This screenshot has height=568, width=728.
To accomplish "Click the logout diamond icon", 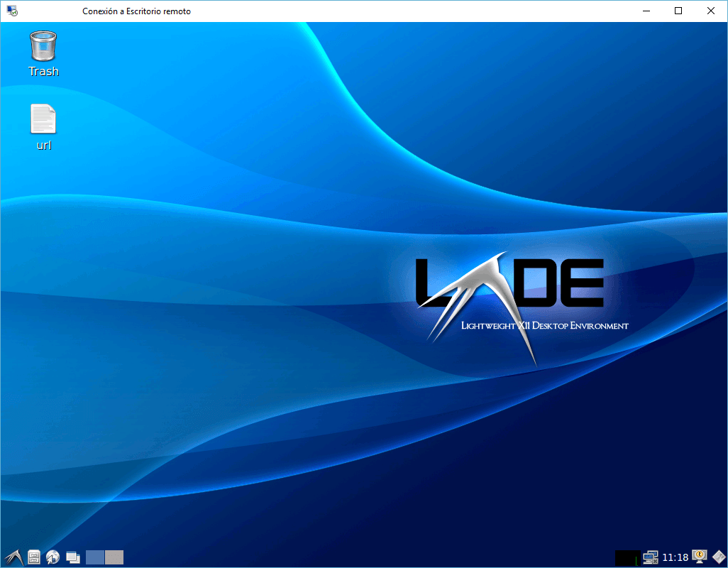I will tap(719, 557).
